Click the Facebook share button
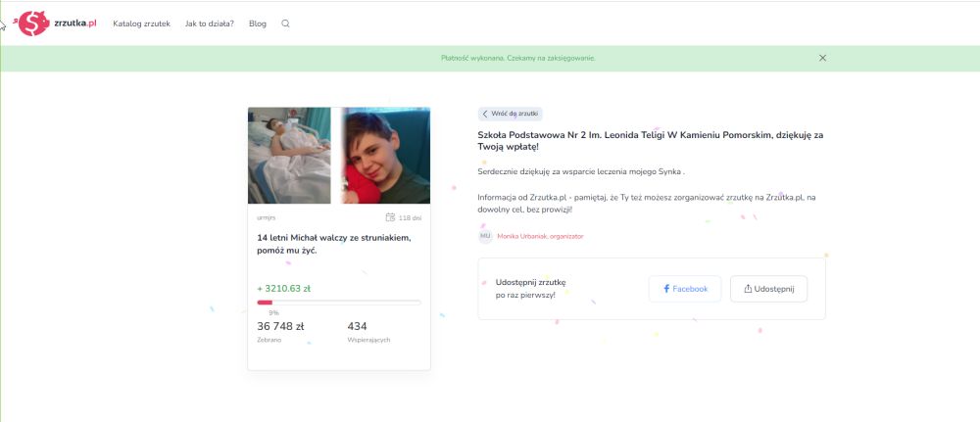The height and width of the screenshot is (422, 980). click(x=685, y=289)
